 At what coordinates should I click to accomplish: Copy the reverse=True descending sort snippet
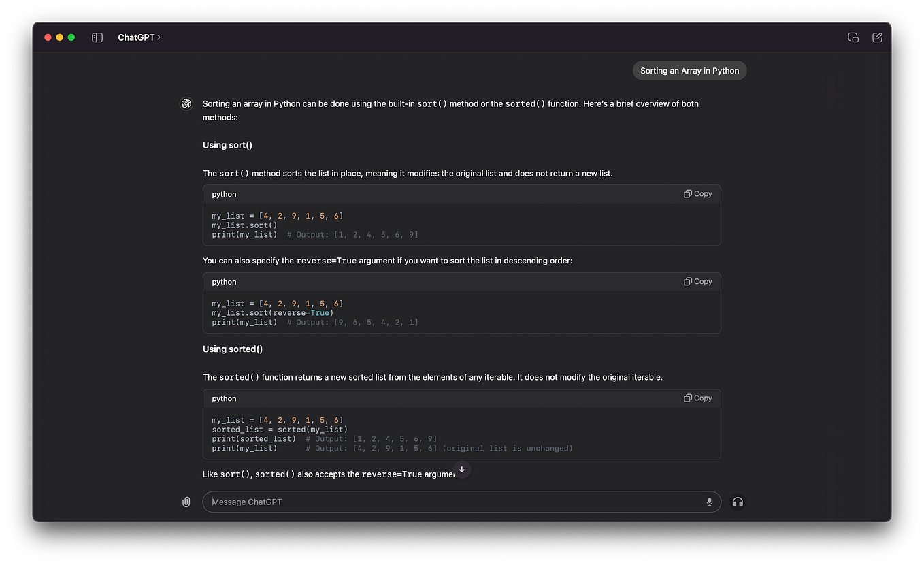pyautogui.click(x=697, y=281)
